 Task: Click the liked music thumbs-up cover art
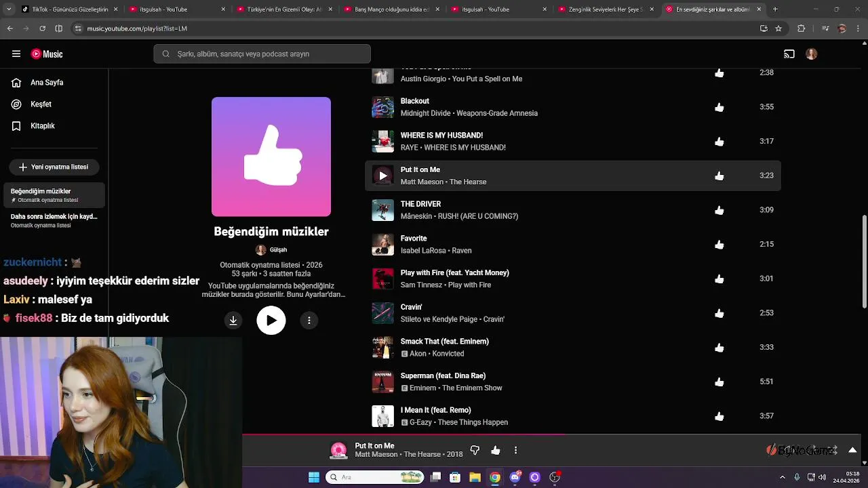click(271, 157)
